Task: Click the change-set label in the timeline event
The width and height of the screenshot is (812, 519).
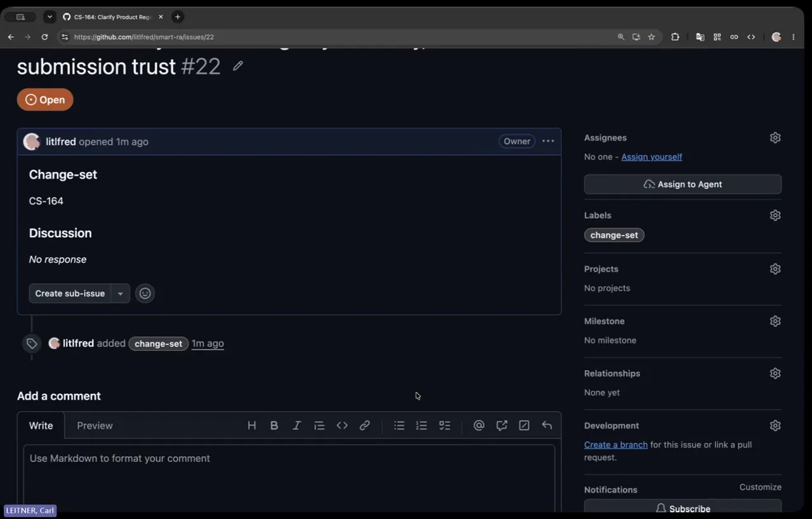Action: click(x=158, y=343)
